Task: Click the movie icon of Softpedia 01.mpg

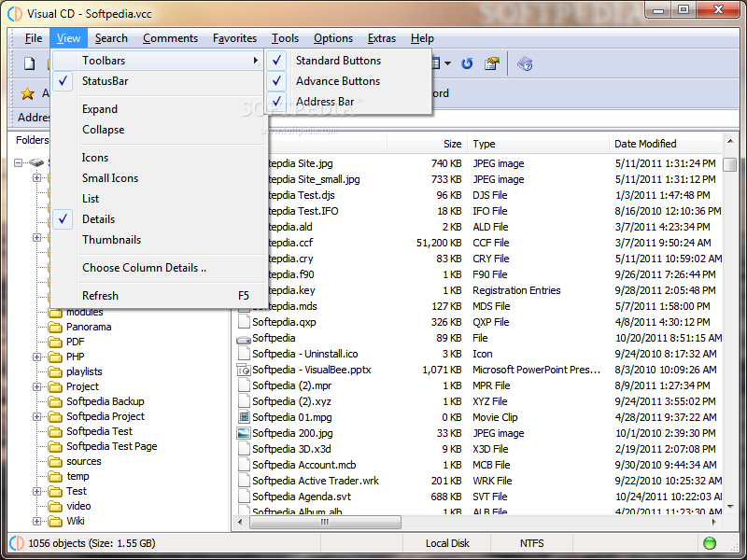Action: 244,417
